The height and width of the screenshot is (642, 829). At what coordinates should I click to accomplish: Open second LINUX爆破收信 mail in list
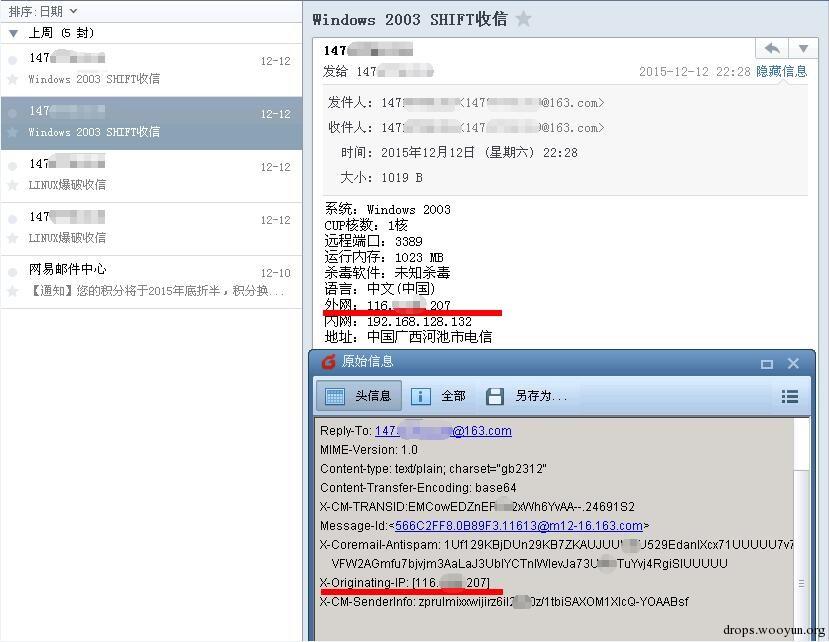pos(151,229)
